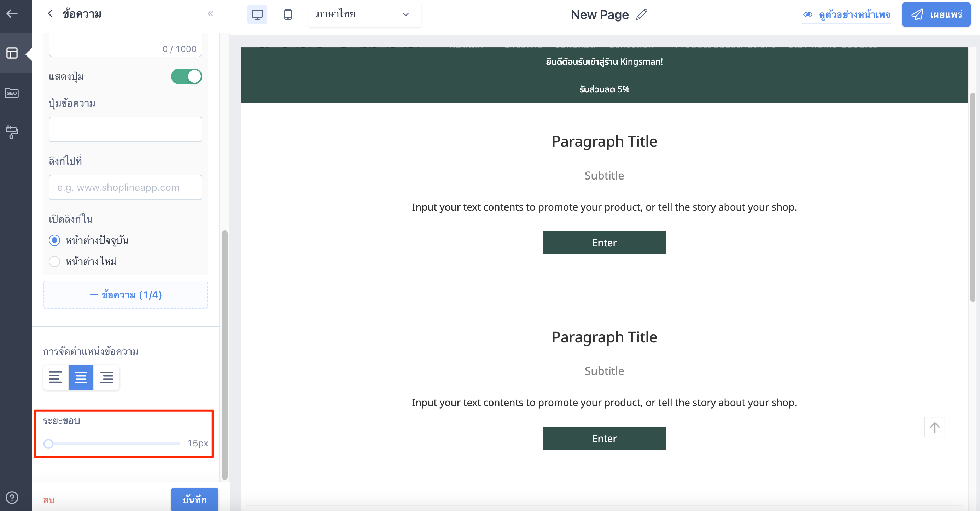
Task: Click the การจัดตำแหน่งข้อความ label
Action: point(91,351)
